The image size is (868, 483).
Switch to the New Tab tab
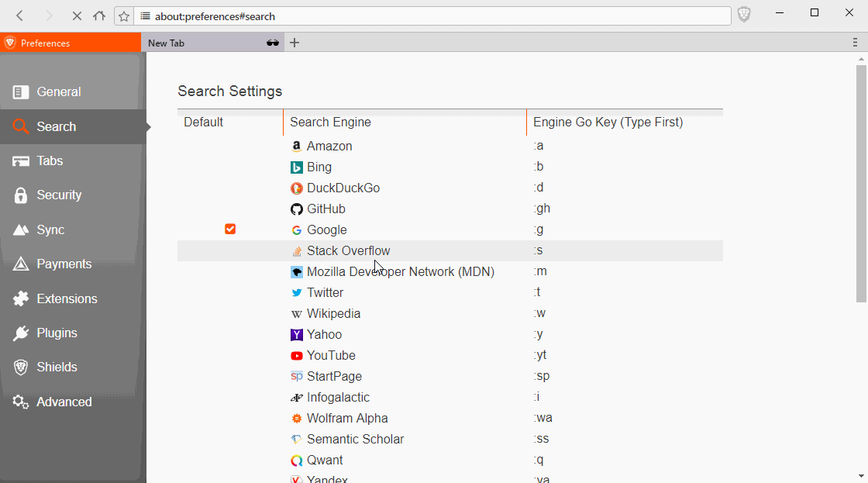tap(194, 43)
